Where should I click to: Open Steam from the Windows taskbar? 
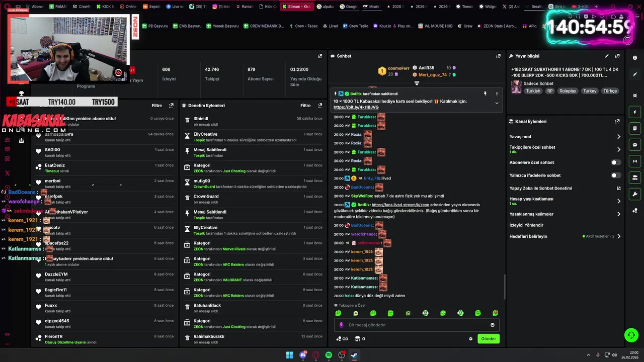(x=354, y=355)
